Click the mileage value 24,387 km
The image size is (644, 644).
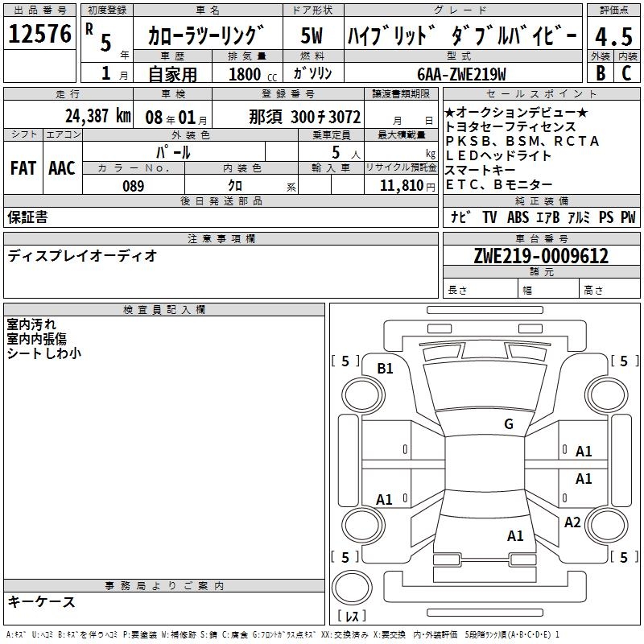pos(97,116)
